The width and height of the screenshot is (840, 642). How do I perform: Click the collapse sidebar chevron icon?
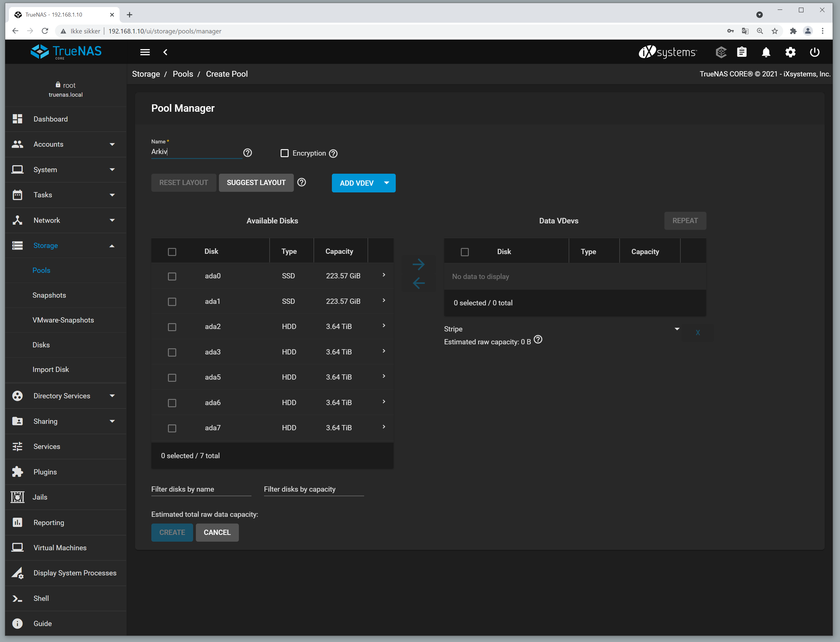click(165, 52)
